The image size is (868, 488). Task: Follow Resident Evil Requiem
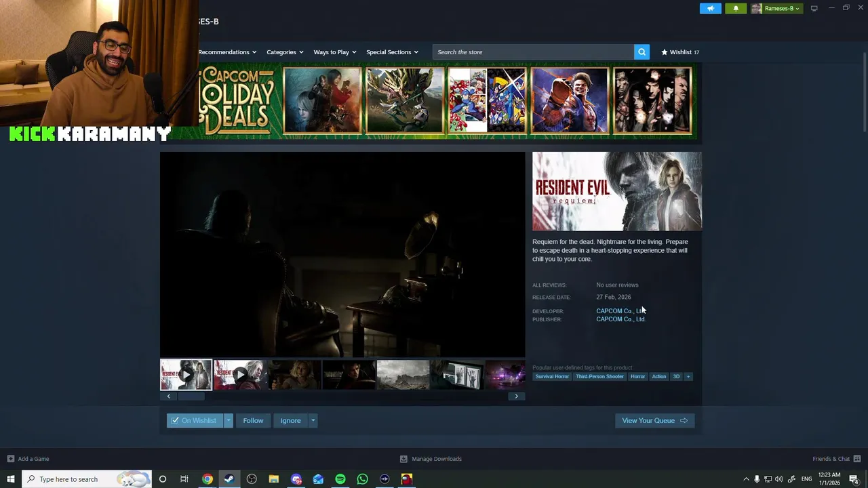click(253, 420)
